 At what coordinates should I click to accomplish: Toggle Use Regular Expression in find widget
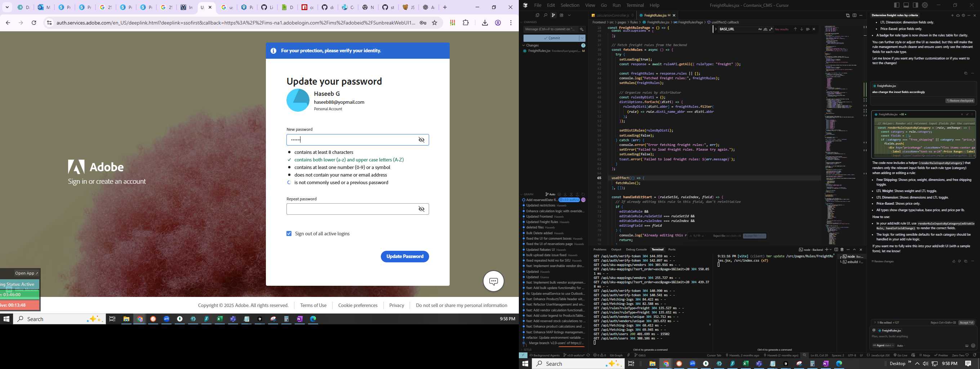771,29
